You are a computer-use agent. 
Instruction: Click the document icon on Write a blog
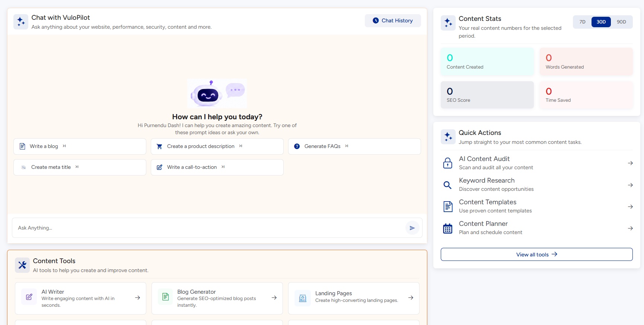pyautogui.click(x=22, y=146)
